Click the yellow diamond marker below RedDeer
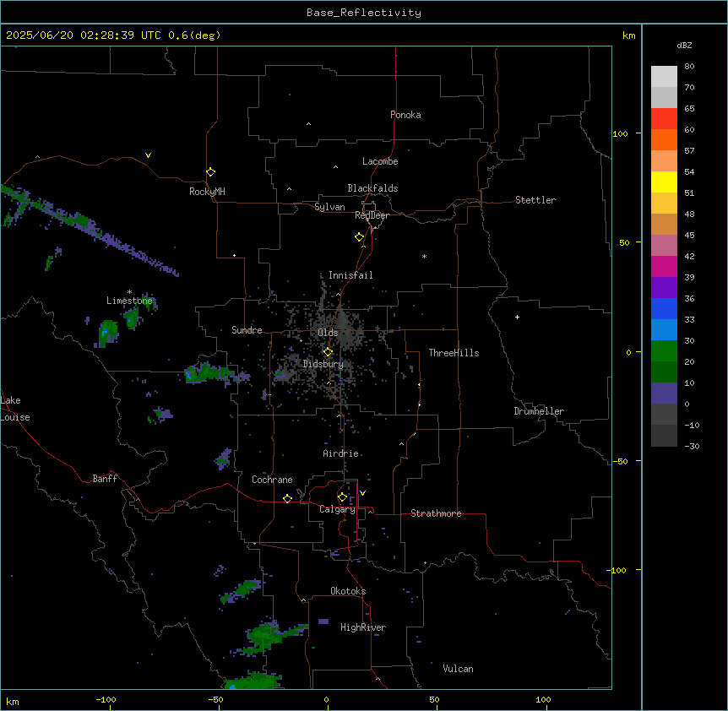728x711 pixels. (x=359, y=237)
